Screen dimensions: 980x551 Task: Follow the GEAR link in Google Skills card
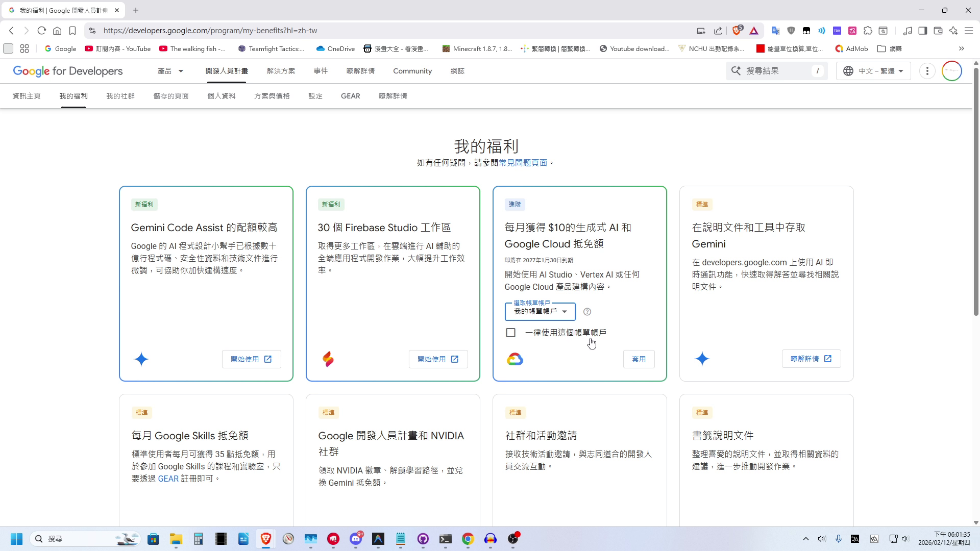pyautogui.click(x=168, y=479)
